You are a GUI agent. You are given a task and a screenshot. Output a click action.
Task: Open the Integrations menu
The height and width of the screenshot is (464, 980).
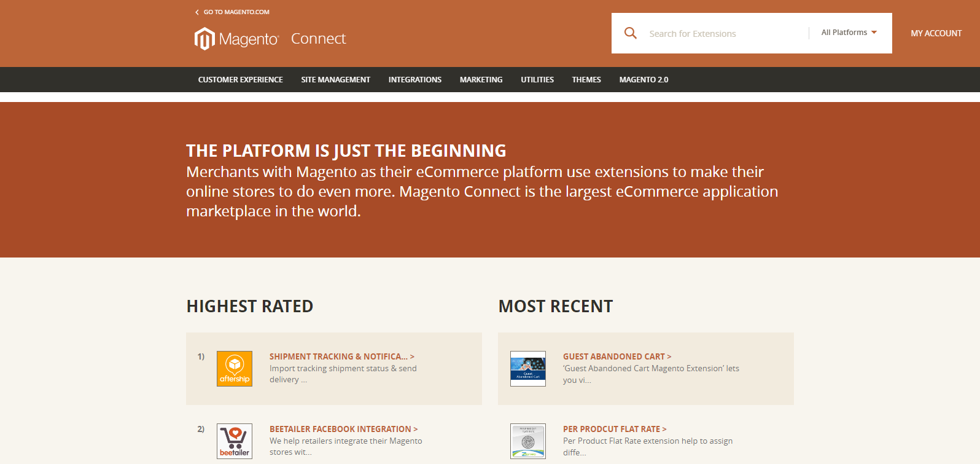coord(415,80)
